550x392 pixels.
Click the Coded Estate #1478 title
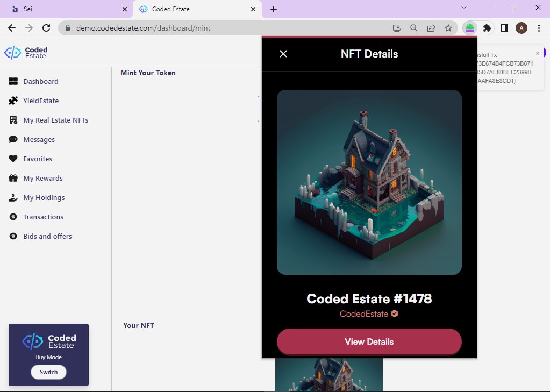pos(369,298)
